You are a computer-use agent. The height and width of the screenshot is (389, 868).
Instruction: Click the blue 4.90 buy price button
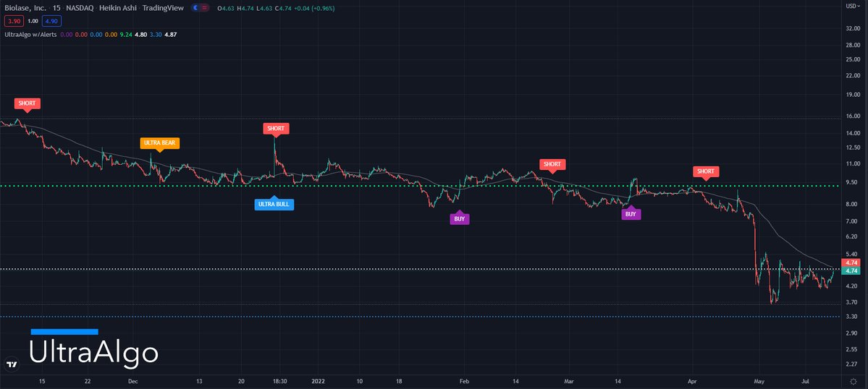pos(51,21)
